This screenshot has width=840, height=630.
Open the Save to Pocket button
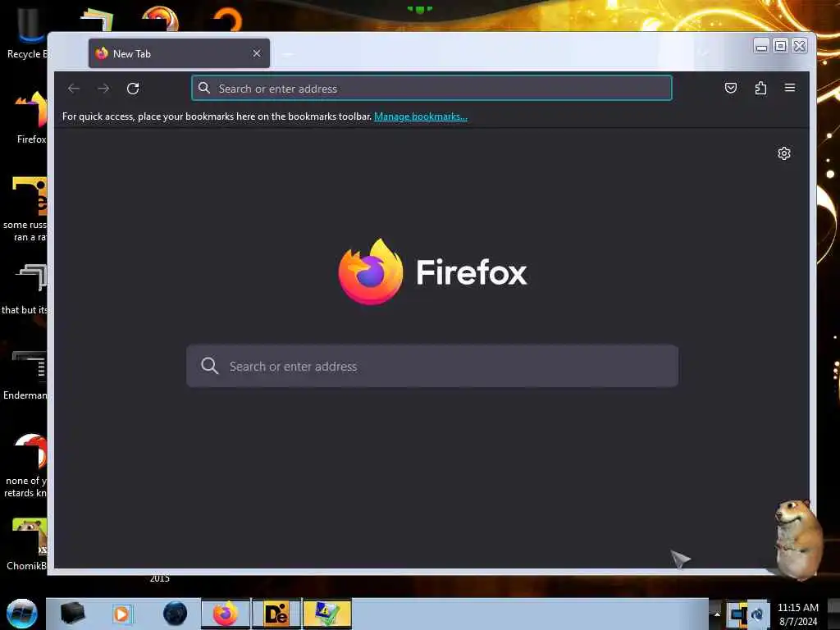[x=731, y=88]
